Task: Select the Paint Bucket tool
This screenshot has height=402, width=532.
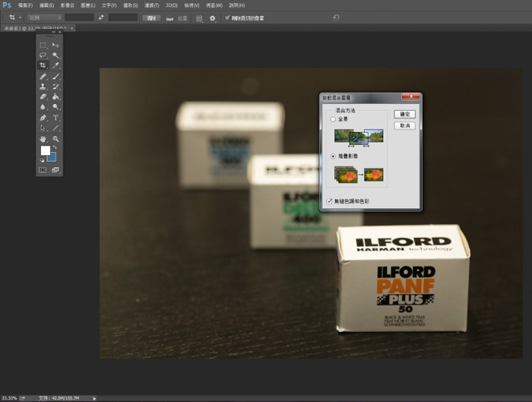Action: (x=55, y=97)
